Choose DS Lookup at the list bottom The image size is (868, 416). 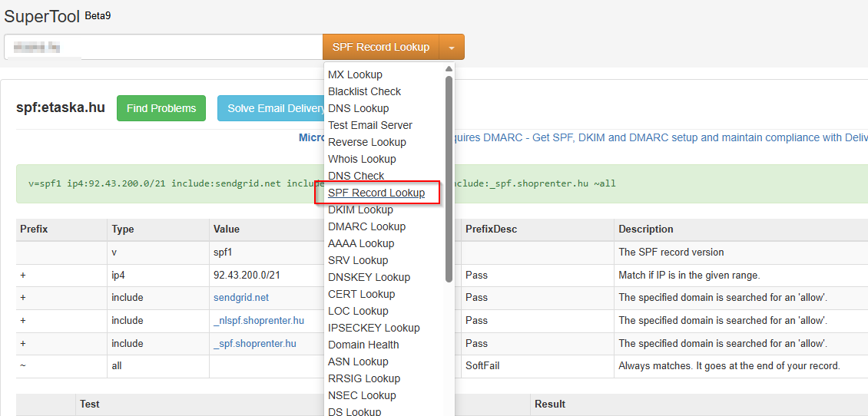pos(354,411)
